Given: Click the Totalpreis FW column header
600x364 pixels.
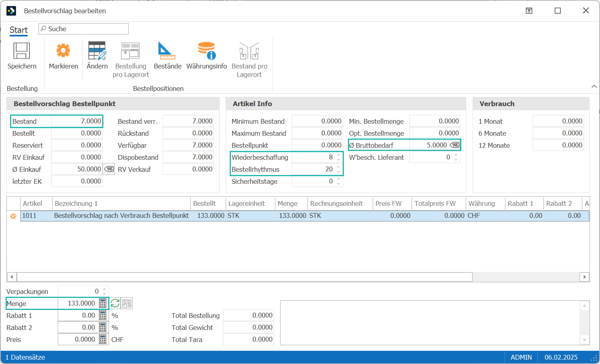Looking at the screenshot, I should click(x=438, y=203).
